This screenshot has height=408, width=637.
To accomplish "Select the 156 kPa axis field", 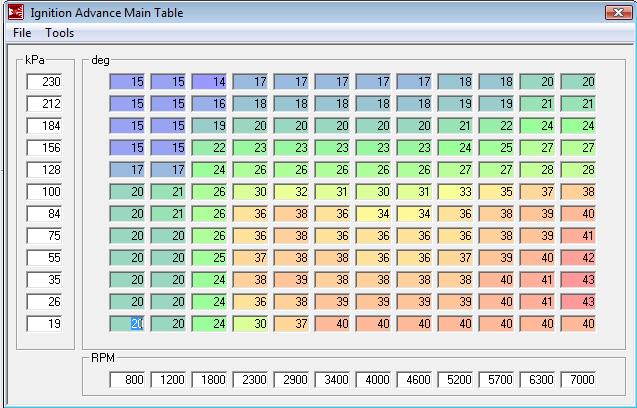I will point(44,148).
